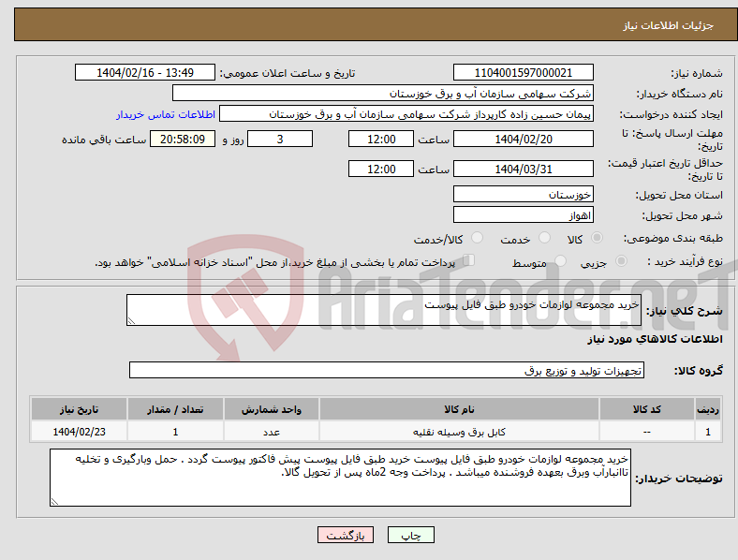Click the remaining time field 20:58:09
The width and height of the screenshot is (738, 560).
tap(183, 139)
